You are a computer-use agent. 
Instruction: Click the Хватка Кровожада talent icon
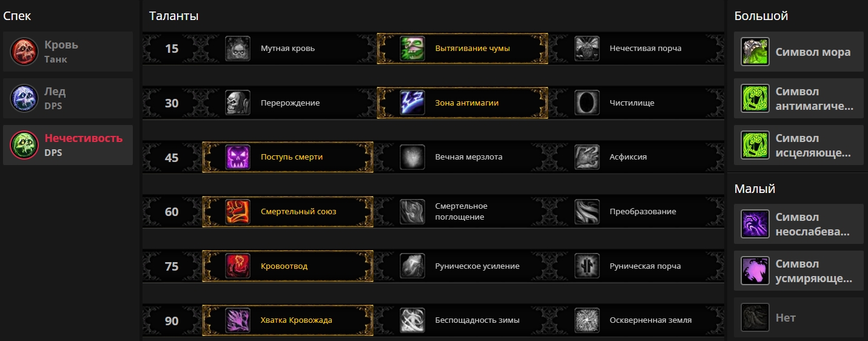tap(238, 320)
